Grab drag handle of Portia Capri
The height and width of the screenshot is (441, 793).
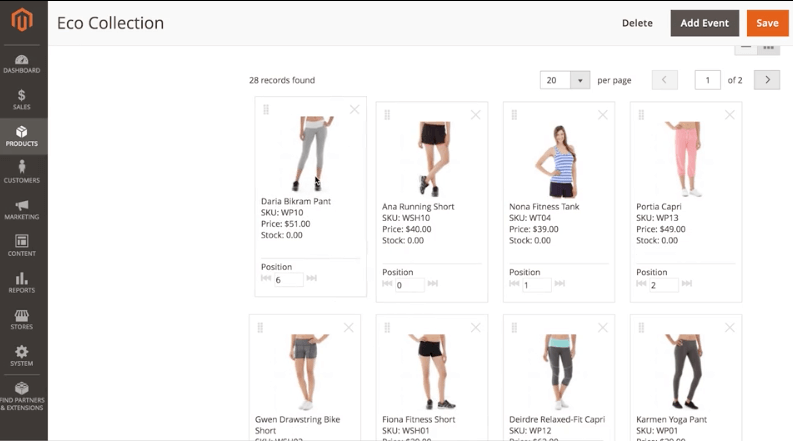coord(641,115)
